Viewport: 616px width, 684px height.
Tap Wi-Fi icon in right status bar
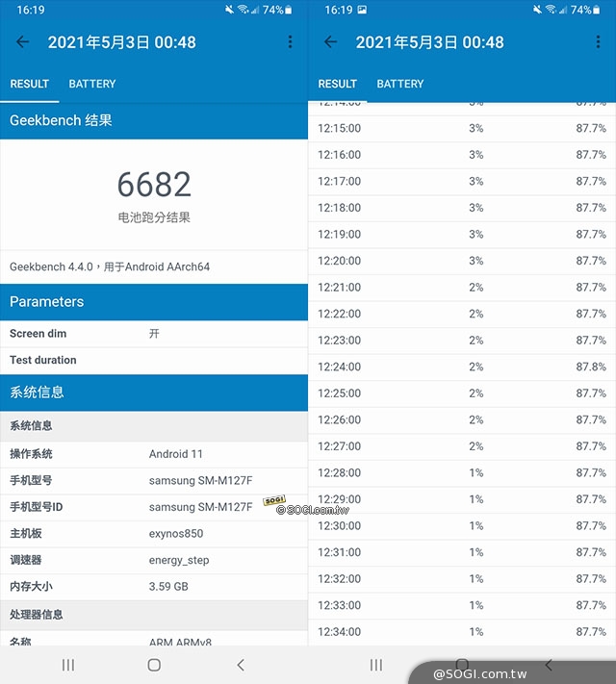click(551, 10)
